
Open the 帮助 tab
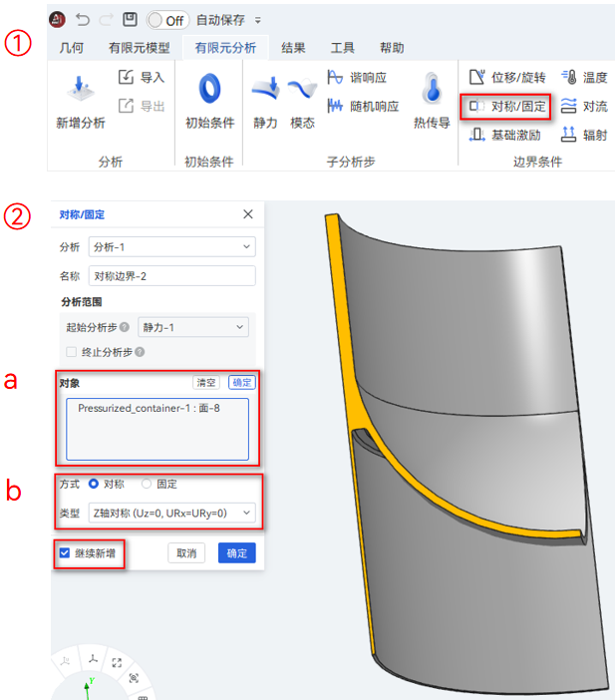pyautogui.click(x=392, y=48)
